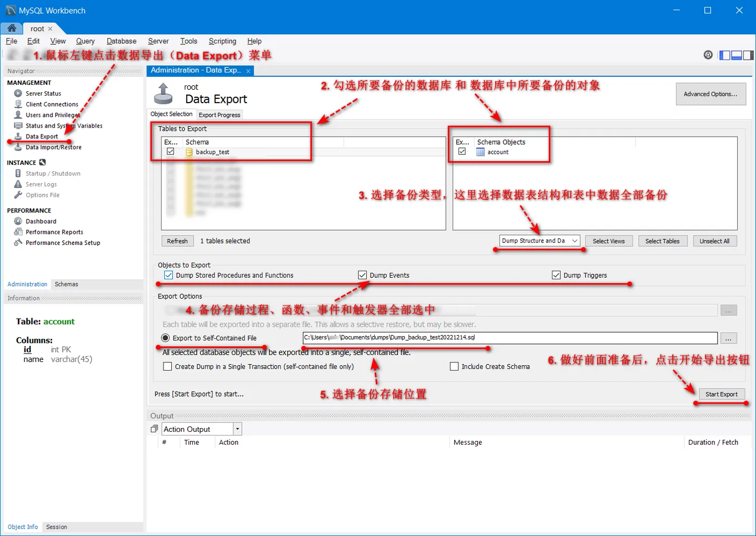Switch to the Object Info tab

(x=23, y=527)
